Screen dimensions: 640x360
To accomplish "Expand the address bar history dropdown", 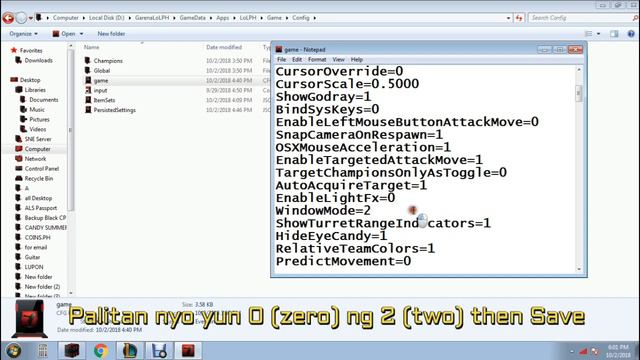I will coord(508,18).
